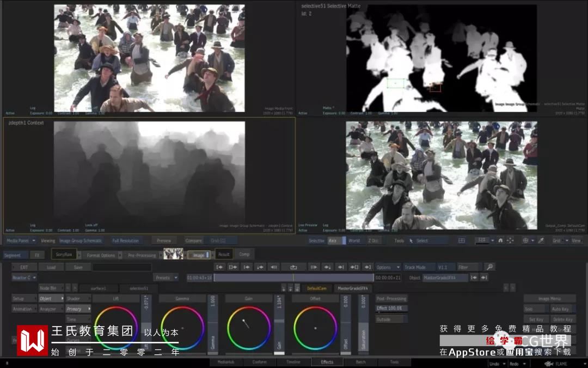The height and width of the screenshot is (368, 588).
Task: Click the go-to-segment-start playback icon
Action: 220,267
